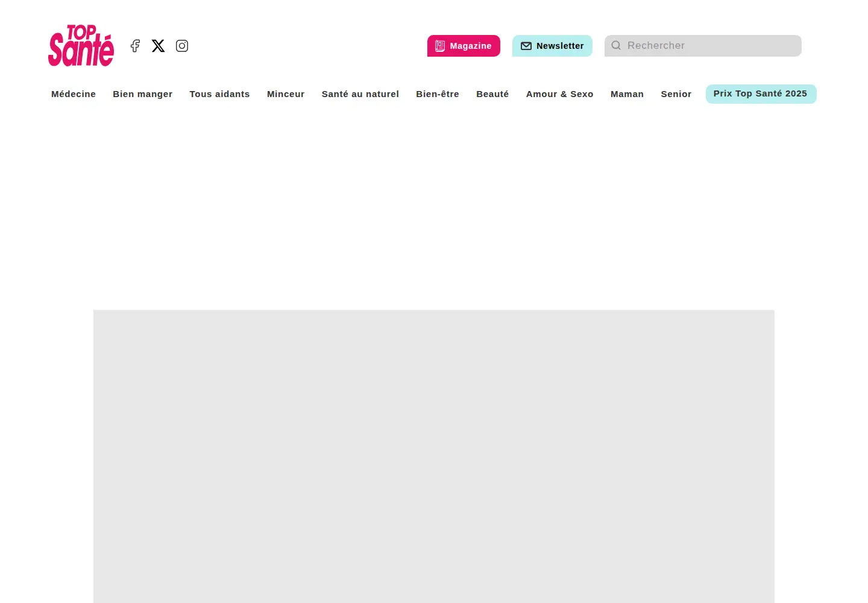Subscribe via the Newsletter button

click(x=552, y=46)
